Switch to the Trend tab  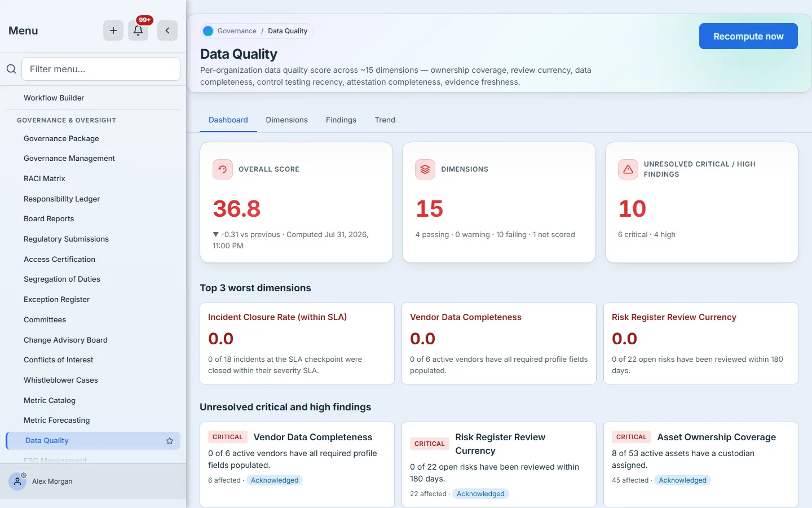(385, 120)
